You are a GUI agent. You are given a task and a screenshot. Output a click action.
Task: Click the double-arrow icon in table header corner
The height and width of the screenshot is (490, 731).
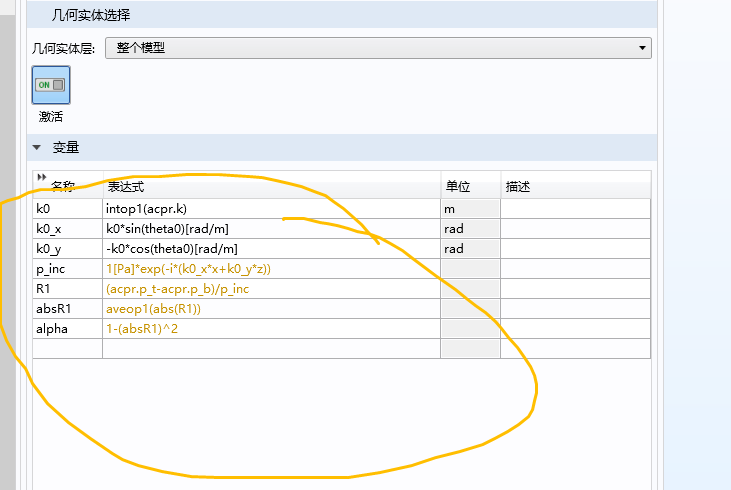pyautogui.click(x=41, y=178)
